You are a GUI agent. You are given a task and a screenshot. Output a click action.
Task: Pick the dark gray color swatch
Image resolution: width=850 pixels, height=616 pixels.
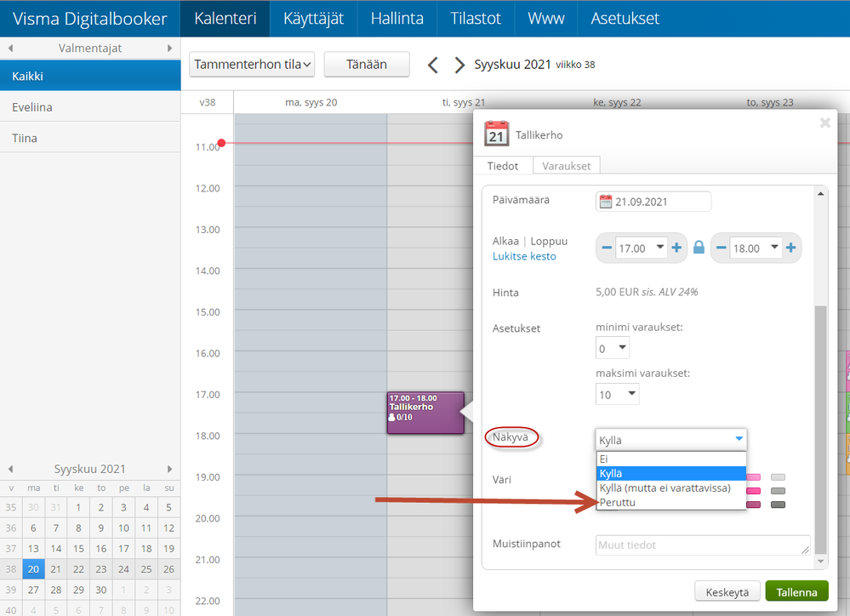(x=778, y=505)
